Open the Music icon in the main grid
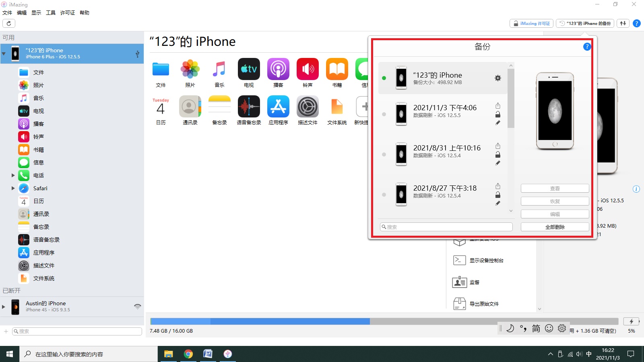This screenshot has height=362, width=644. point(219,69)
